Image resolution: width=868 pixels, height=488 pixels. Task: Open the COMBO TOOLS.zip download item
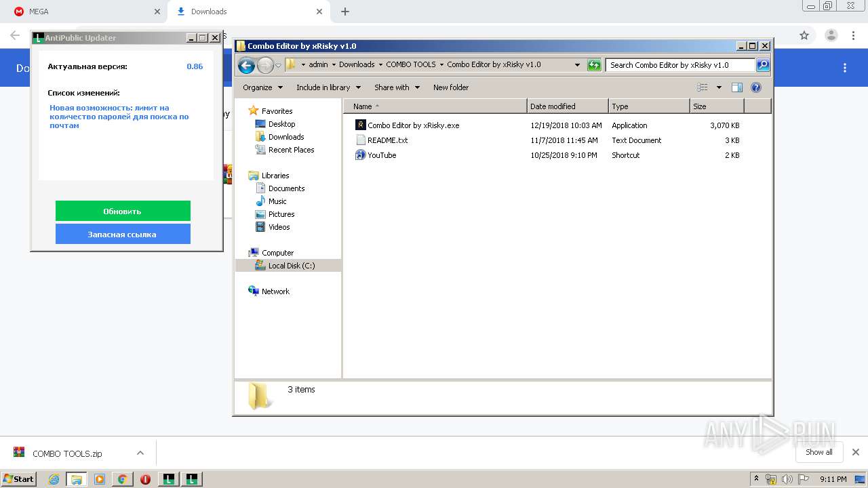coord(68,453)
